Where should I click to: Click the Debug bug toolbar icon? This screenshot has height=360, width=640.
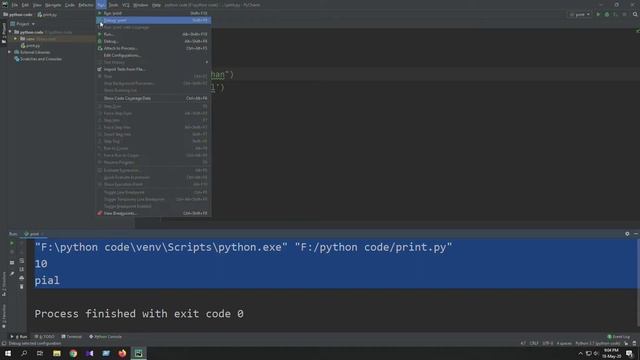coord(607,14)
